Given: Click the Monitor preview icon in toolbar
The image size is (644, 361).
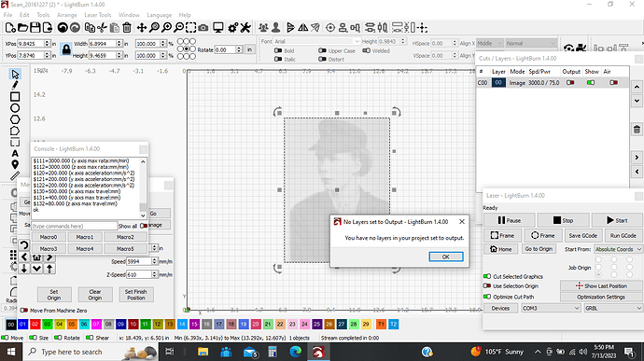Looking at the screenshot, I should (218, 28).
